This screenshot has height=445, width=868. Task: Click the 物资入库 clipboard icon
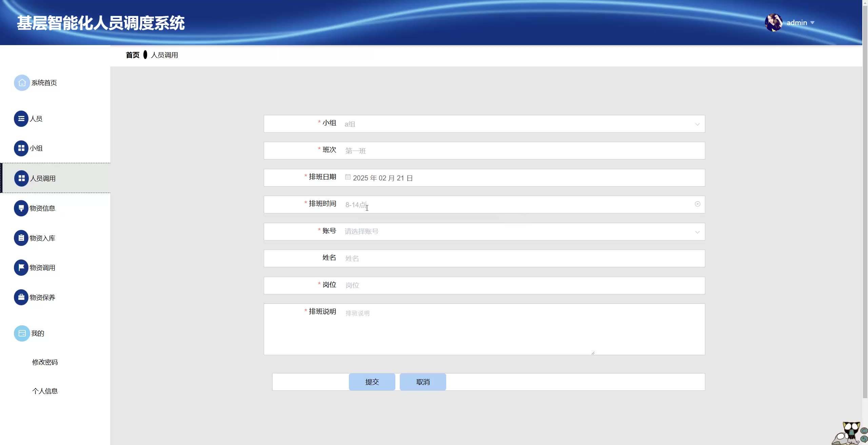[21, 238]
